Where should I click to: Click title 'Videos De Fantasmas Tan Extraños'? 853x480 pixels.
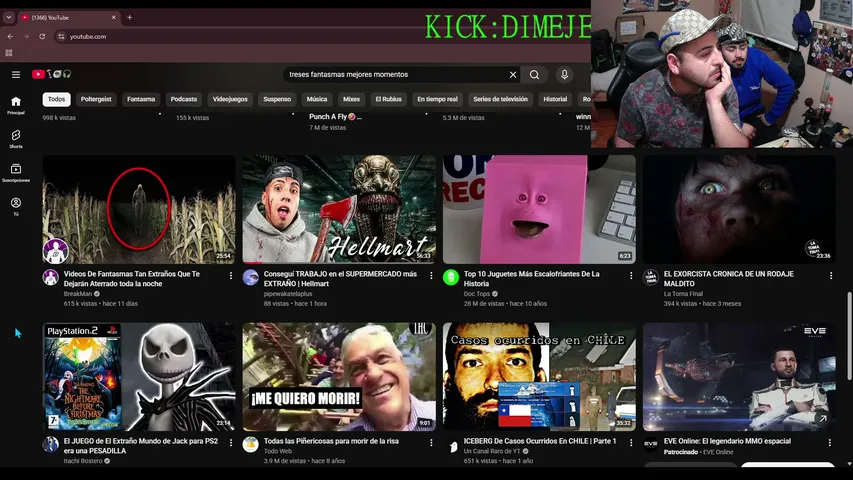132,279
